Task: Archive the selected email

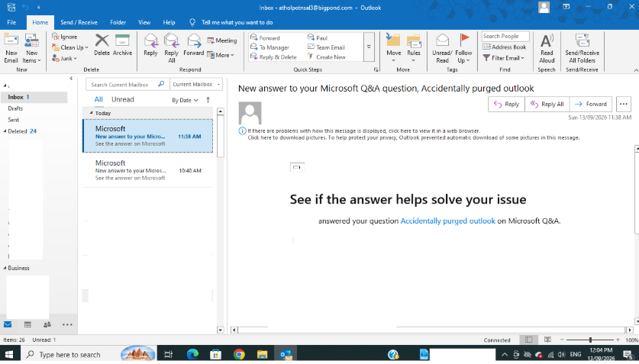Action: click(122, 45)
